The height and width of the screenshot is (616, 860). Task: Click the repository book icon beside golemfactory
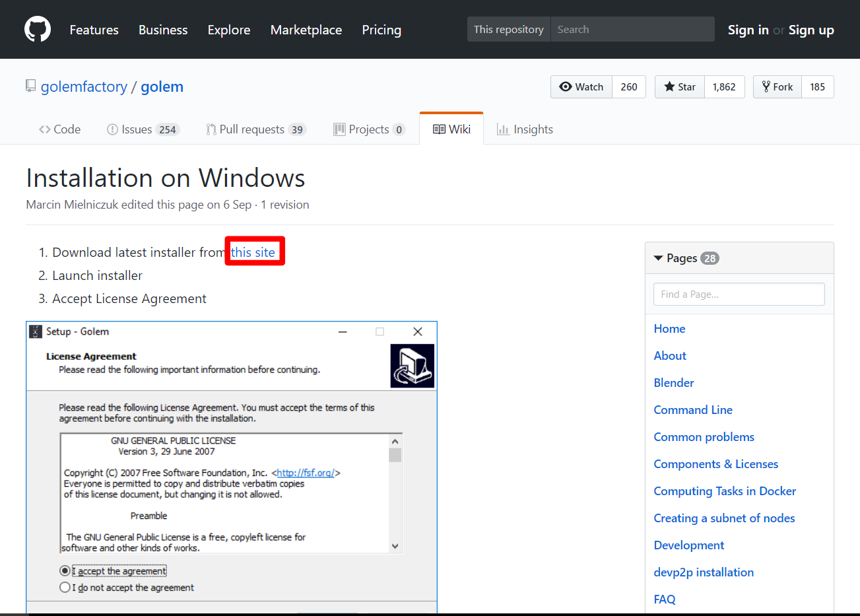tap(30, 86)
